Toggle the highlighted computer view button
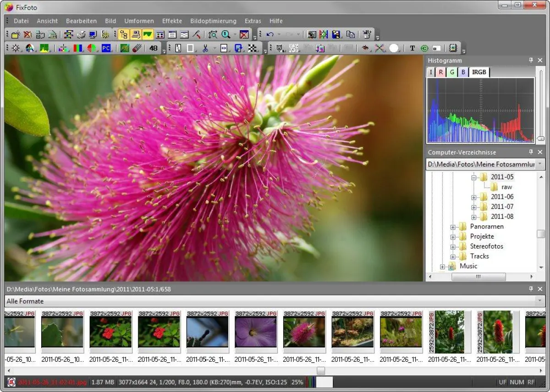Image resolution: width=550 pixels, height=392 pixels. [x=136, y=34]
